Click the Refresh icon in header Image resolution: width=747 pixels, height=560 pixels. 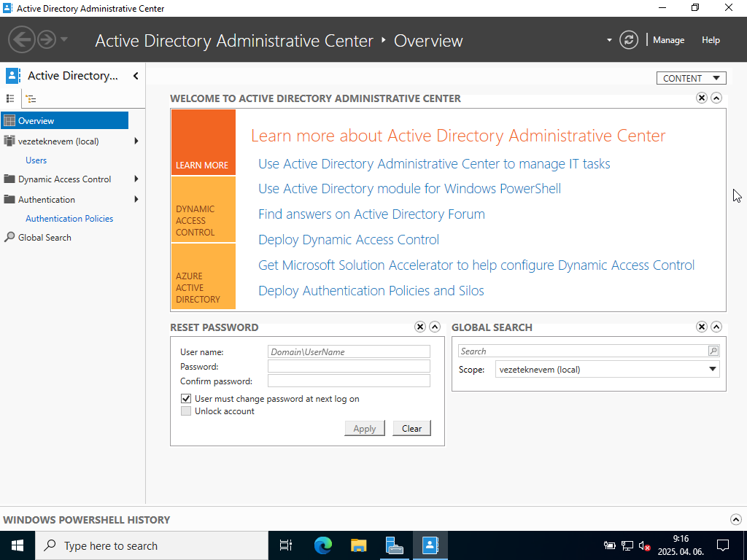click(x=628, y=40)
